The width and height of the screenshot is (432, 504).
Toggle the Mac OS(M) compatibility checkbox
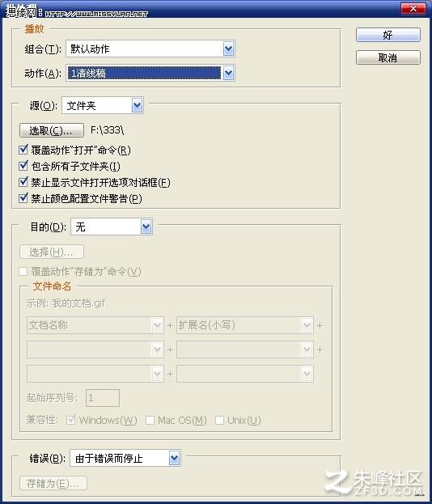[150, 420]
